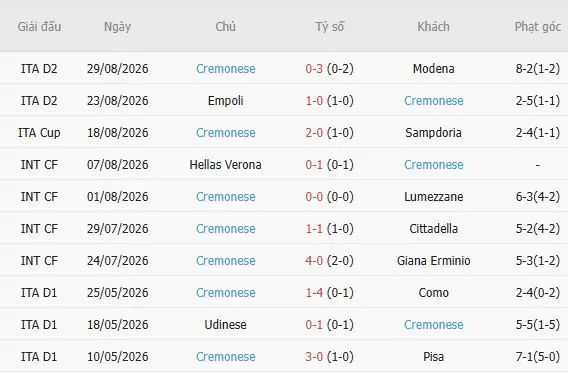
Task: Select the 7-1(5-0) corner stat for Pisa
Action: click(x=538, y=356)
